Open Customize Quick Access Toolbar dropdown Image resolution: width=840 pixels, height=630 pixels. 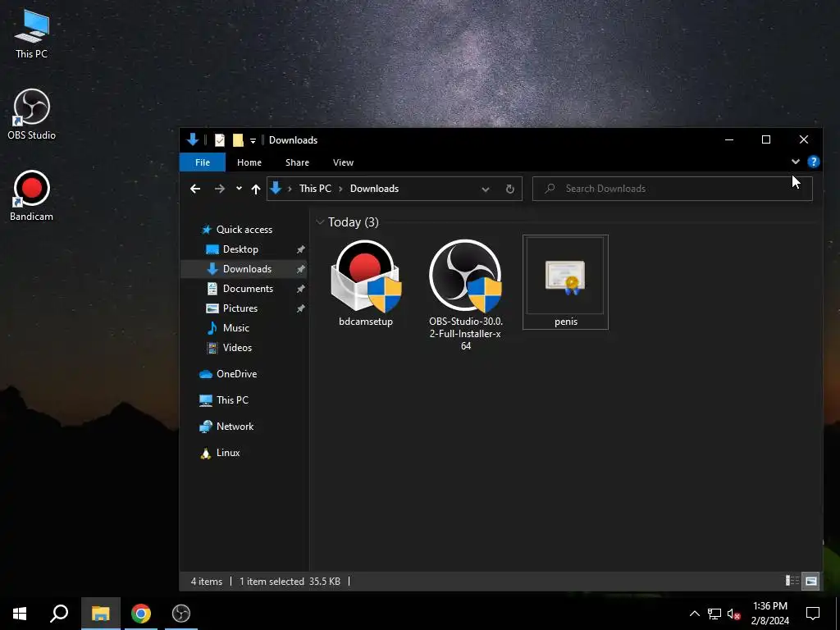point(253,141)
